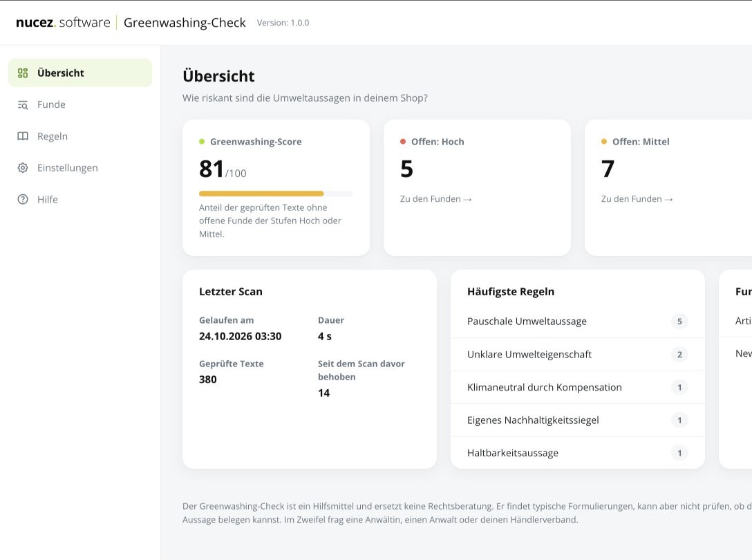
Task: Click the nucez software logo
Action: tap(63, 23)
